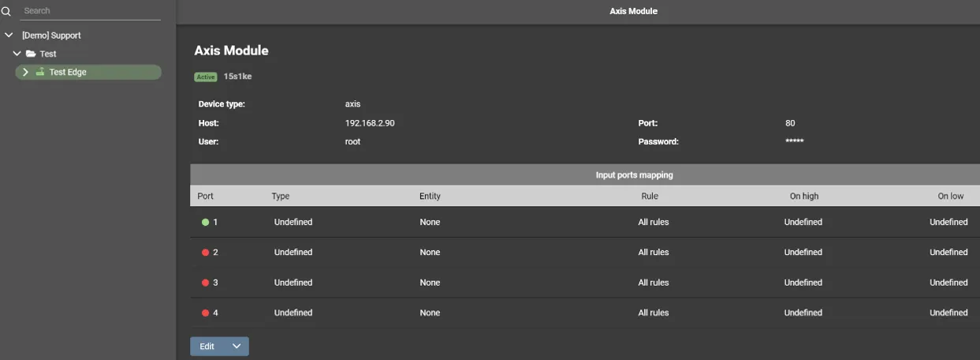Click Entity None in port 2 row
This screenshot has width=980, height=360.
pyautogui.click(x=430, y=253)
